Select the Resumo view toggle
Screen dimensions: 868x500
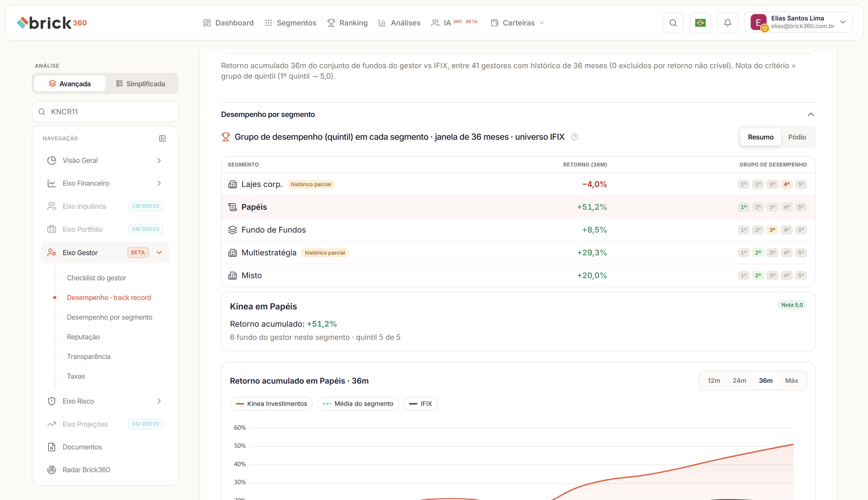(x=760, y=137)
